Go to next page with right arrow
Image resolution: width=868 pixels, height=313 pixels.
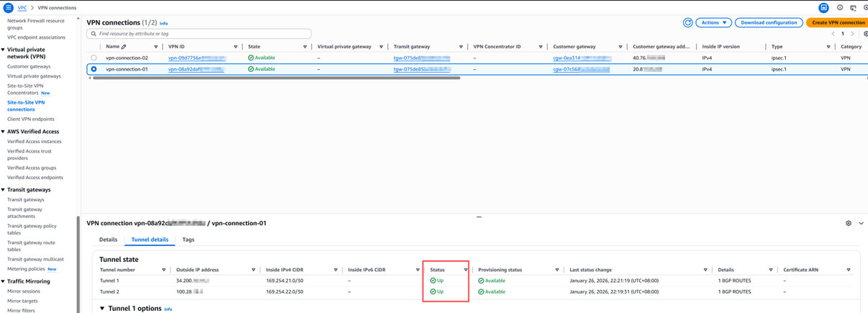853,34
